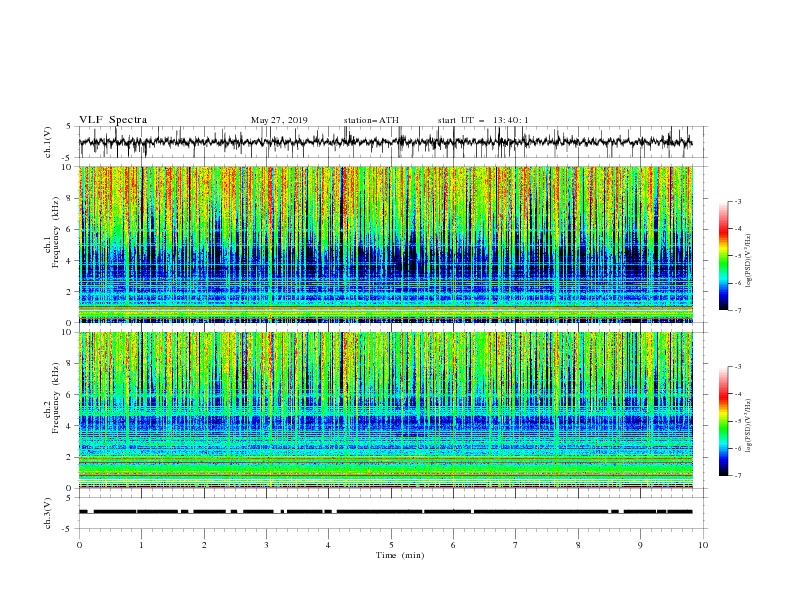Select the "start UT = 13:40:1" text

pyautogui.click(x=482, y=120)
